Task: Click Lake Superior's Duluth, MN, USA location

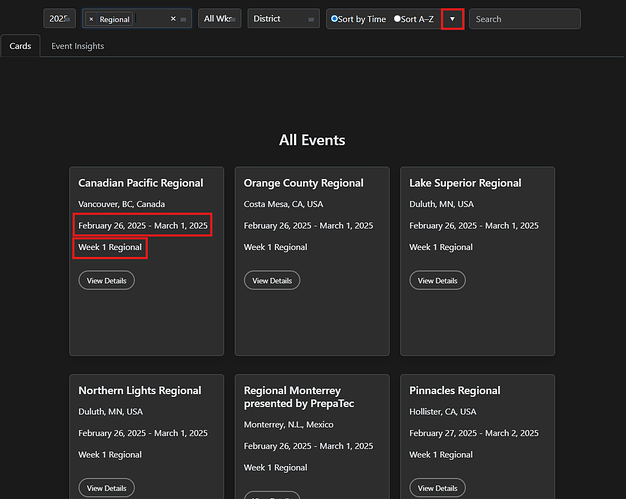Action: [442, 204]
